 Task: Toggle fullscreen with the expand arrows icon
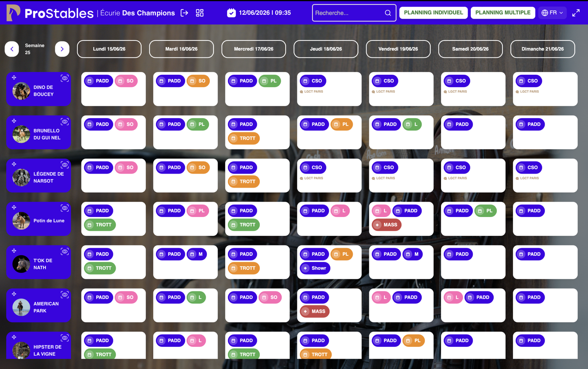[576, 13]
